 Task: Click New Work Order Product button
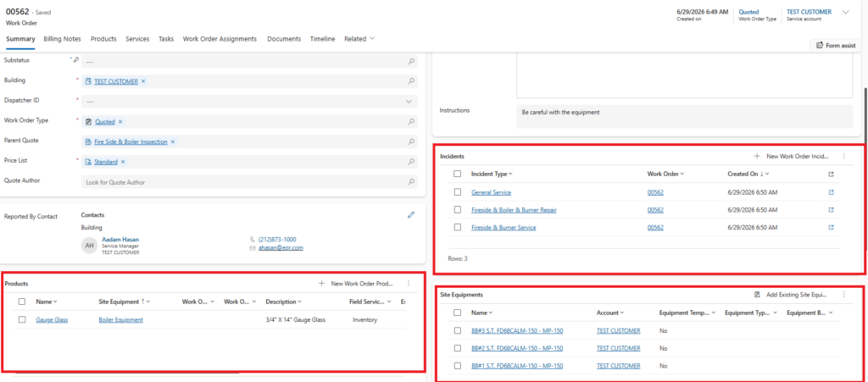(x=356, y=284)
